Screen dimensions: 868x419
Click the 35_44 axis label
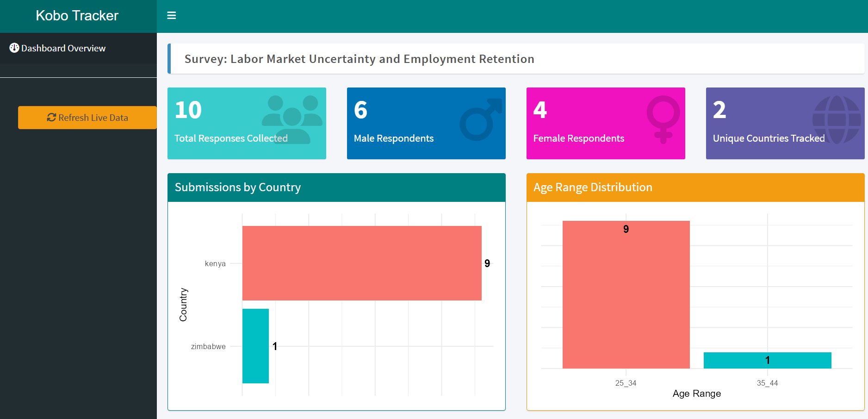pos(767,383)
